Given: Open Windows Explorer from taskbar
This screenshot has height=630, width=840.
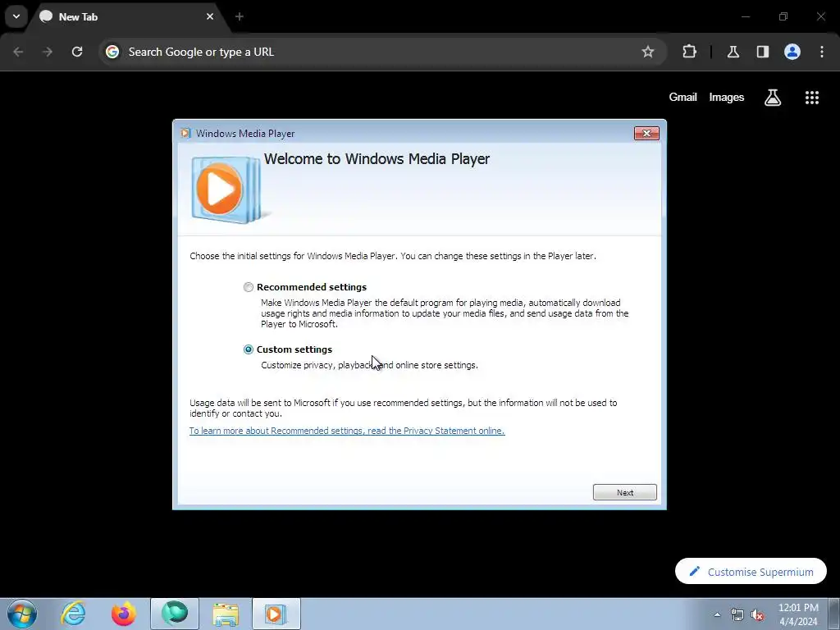Looking at the screenshot, I should pyautogui.click(x=226, y=614).
